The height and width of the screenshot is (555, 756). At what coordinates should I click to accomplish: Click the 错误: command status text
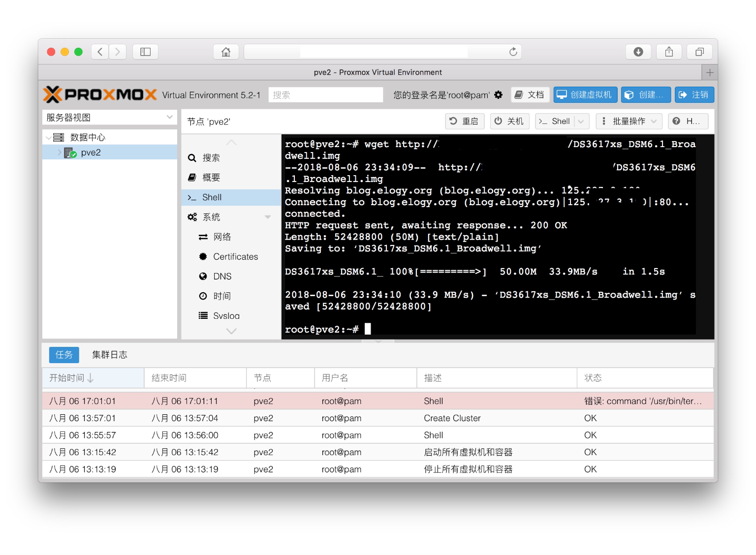pyautogui.click(x=643, y=401)
